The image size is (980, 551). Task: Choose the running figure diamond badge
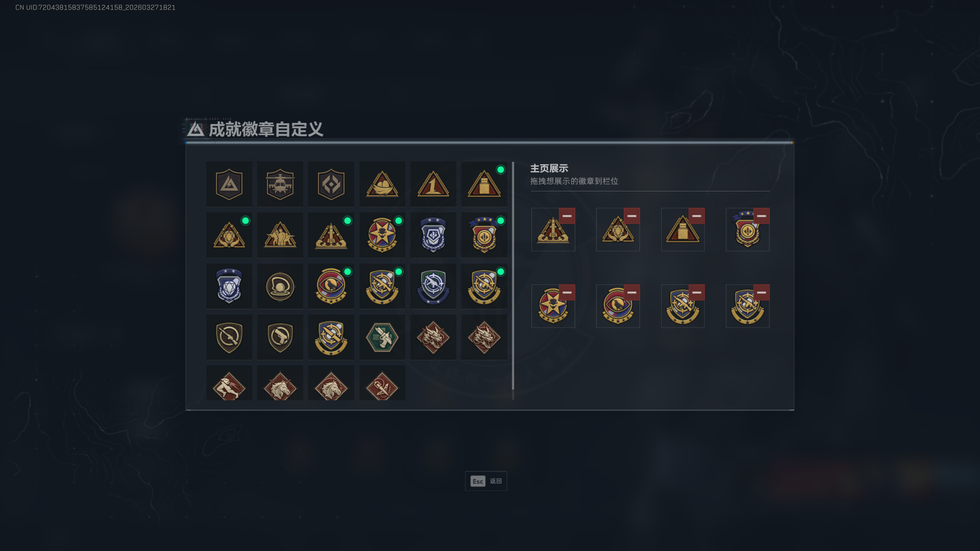[229, 384]
